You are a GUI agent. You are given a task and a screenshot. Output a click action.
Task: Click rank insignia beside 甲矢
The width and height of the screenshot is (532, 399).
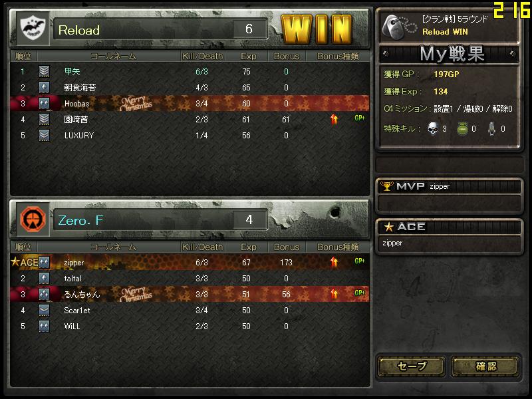(44, 72)
